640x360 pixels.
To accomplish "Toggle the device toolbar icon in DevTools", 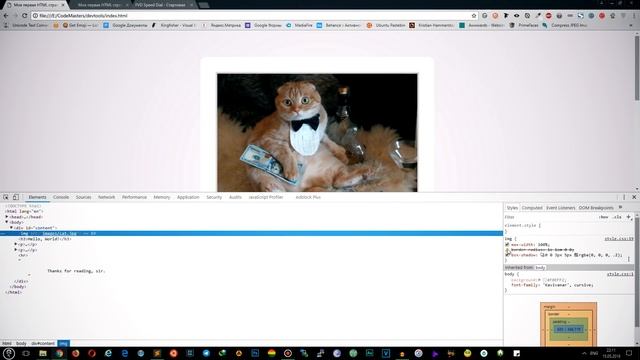I will [16, 197].
